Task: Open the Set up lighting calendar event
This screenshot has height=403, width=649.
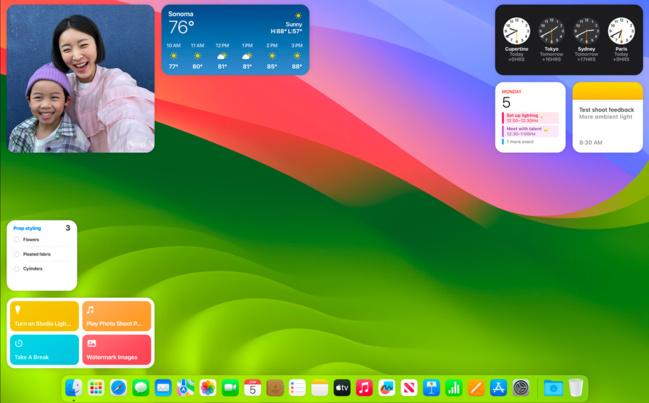Action: 530,118
